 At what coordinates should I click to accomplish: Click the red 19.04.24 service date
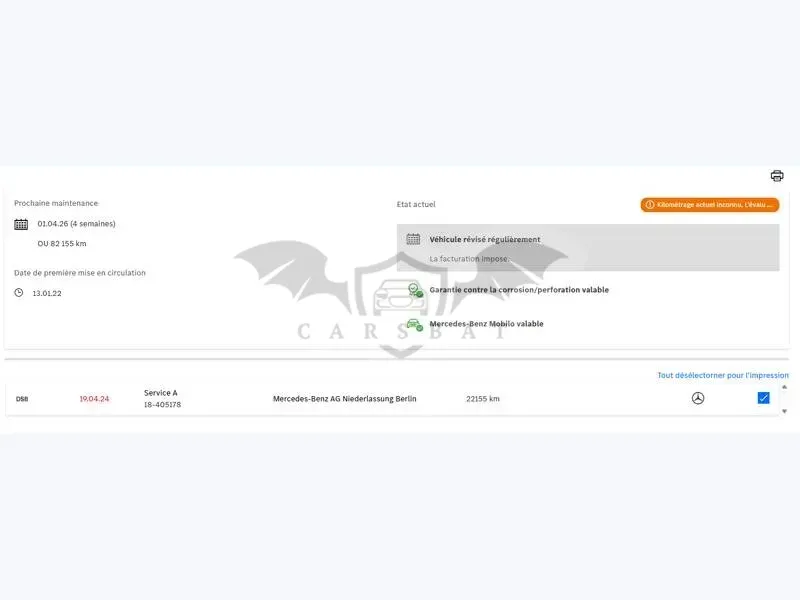tap(94, 398)
